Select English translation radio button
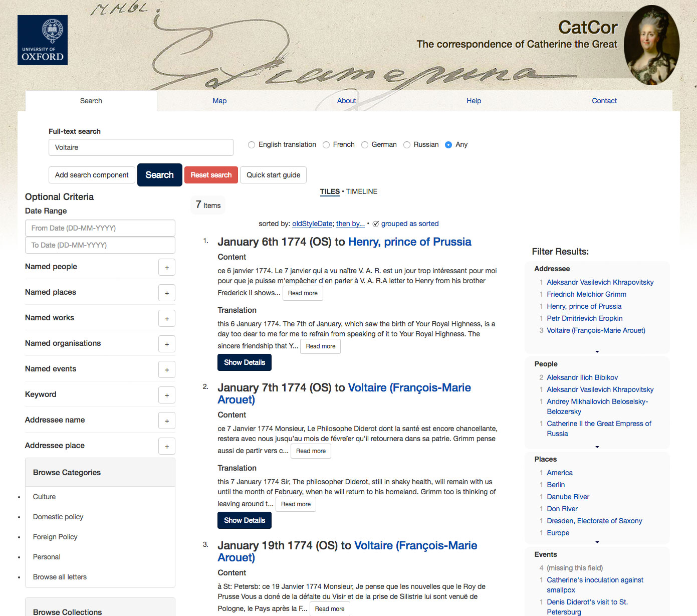 [x=252, y=145]
